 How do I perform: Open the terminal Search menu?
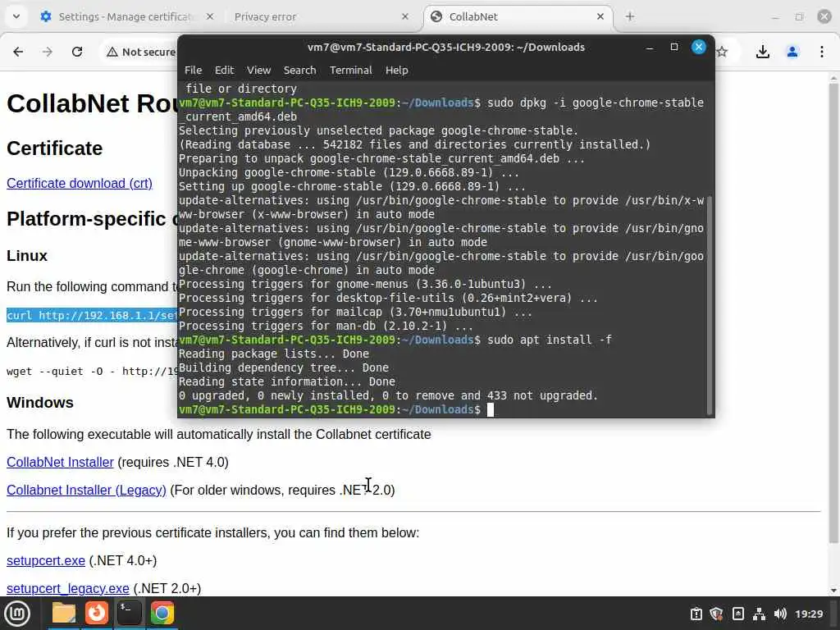pos(299,71)
